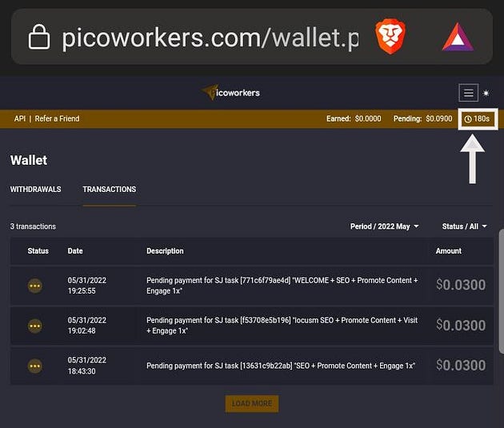This screenshot has height=428, width=504.
Task: Open the Brave Shields lion icon
Action: [390, 36]
